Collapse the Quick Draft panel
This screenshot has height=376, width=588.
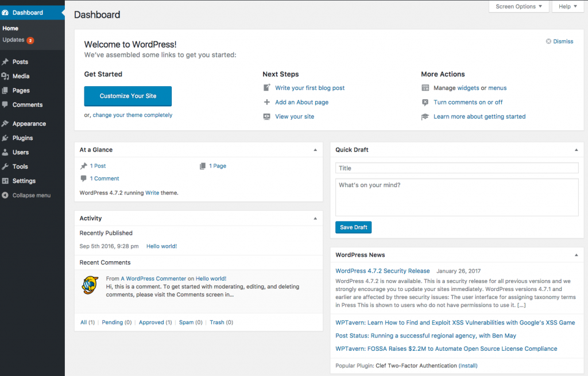click(x=577, y=150)
